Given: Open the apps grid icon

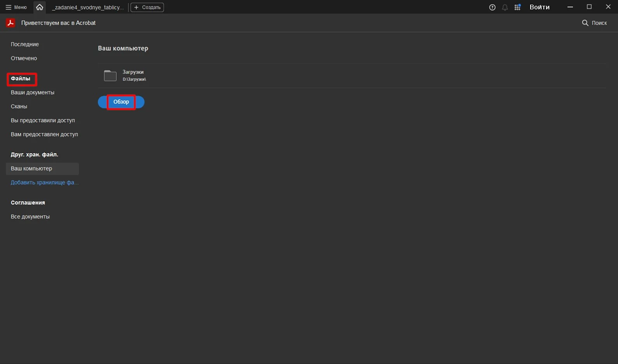Looking at the screenshot, I should tap(517, 7).
